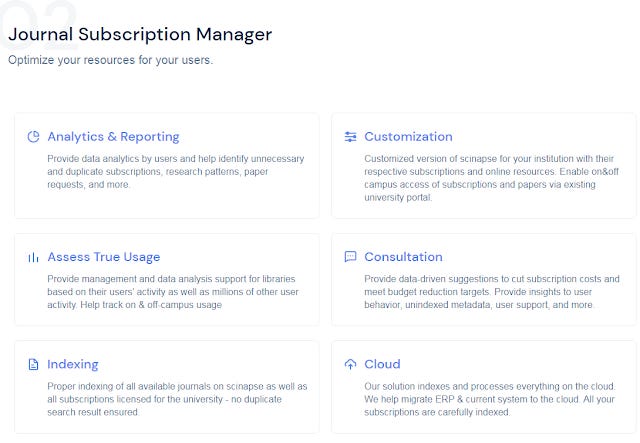Viewport: 640px width, 443px height.
Task: Open the Indexing heading
Action: pos(73,364)
